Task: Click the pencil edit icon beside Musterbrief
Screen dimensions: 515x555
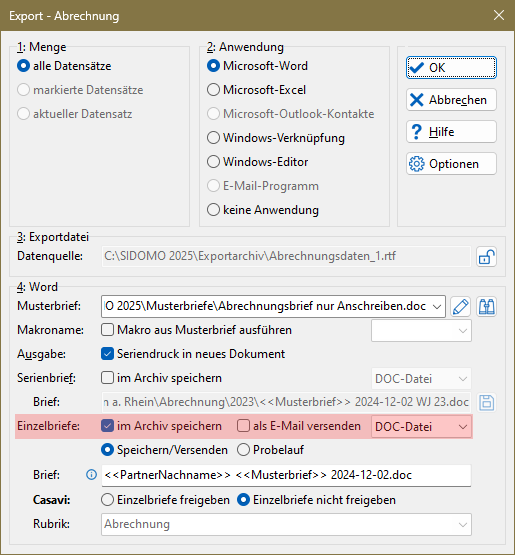Action: click(x=460, y=307)
